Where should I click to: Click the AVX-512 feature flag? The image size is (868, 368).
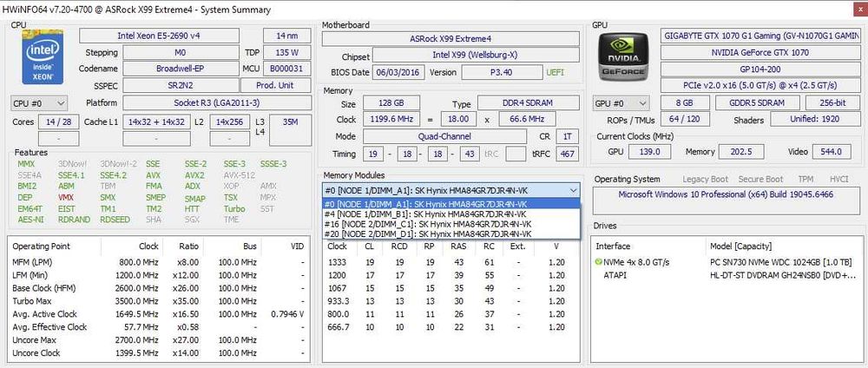click(x=238, y=175)
